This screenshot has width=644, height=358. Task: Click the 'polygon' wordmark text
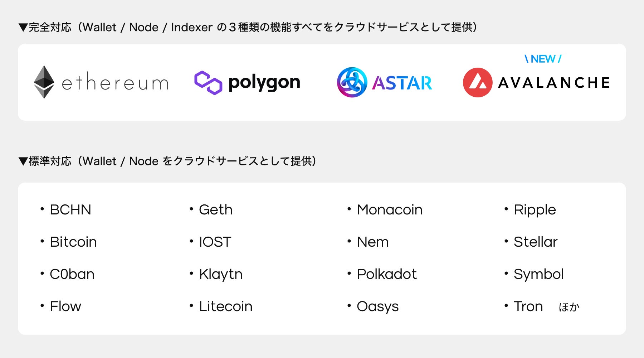(264, 83)
